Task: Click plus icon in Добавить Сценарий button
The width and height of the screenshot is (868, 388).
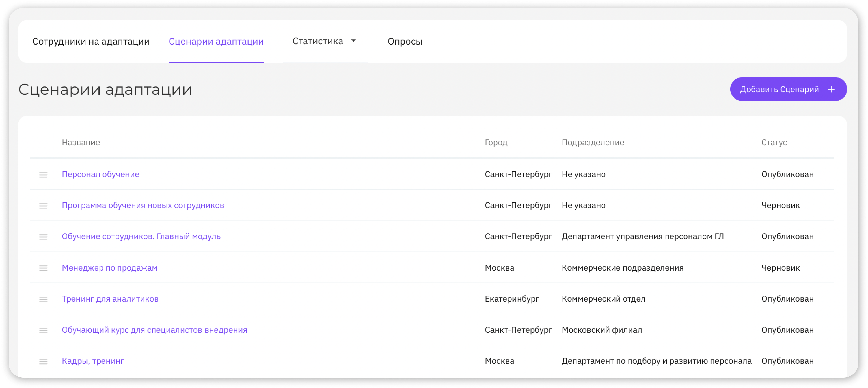Action: [x=831, y=89]
